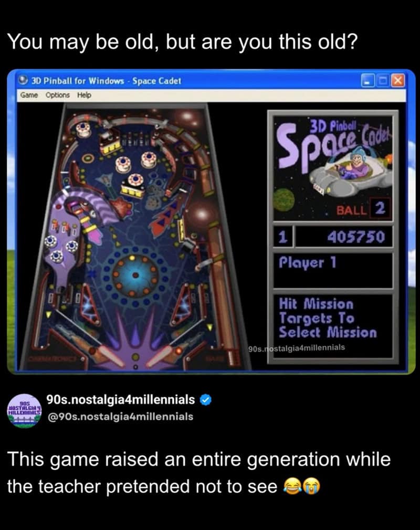Click the @90s.nostalgia4millennials handle
The image size is (420, 530).
(x=120, y=417)
